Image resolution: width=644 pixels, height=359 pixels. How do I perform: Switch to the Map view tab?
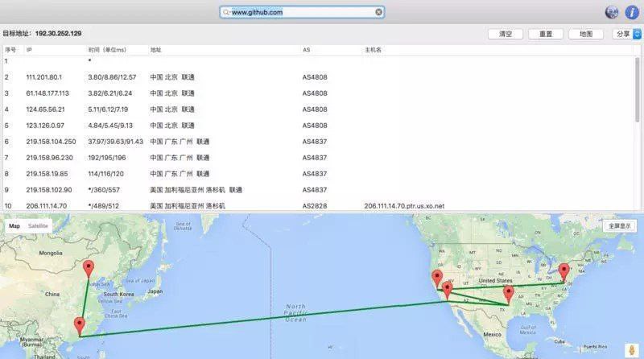coord(14,226)
